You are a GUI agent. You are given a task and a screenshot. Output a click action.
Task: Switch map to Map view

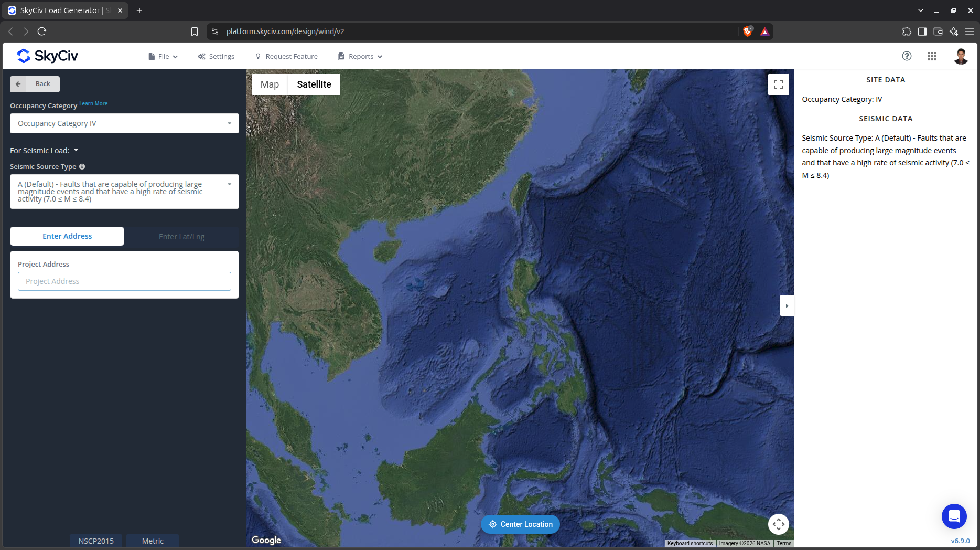(270, 84)
